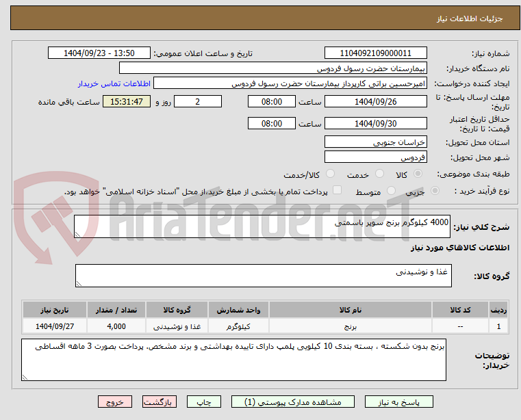Viewport: 521px width, 420px height.
Task: Click the شماره نیاز field 1104092109000011
Action: pyautogui.click(x=375, y=53)
